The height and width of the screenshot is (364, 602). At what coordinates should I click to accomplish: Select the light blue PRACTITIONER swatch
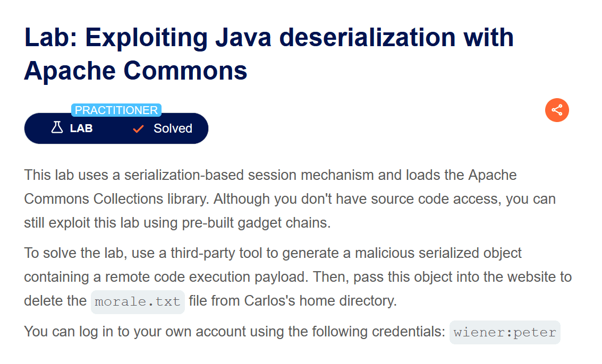tap(116, 110)
